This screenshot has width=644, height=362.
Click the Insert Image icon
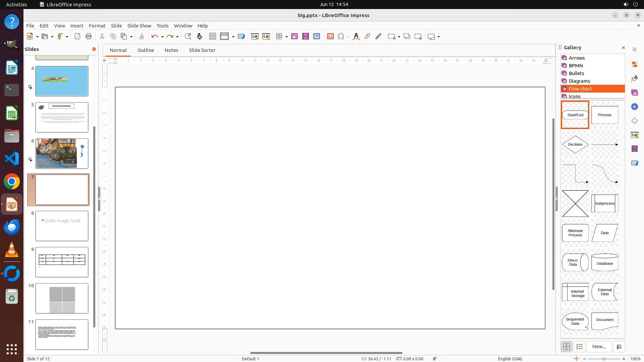[x=294, y=37]
